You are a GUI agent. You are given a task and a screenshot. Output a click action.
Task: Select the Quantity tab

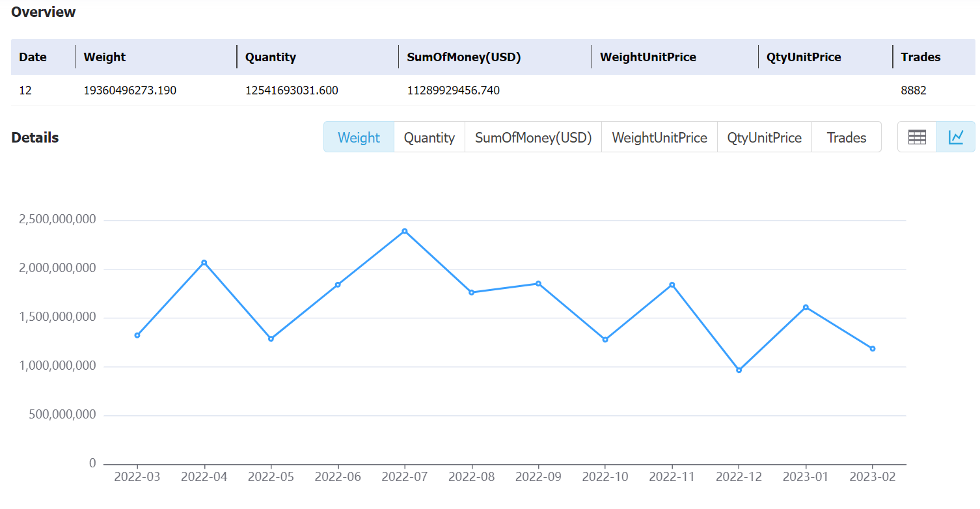pos(429,137)
